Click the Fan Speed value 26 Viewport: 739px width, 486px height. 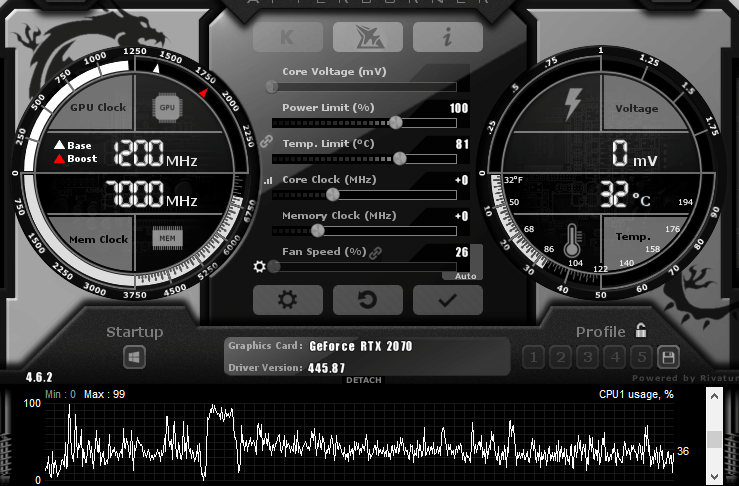tap(462, 252)
